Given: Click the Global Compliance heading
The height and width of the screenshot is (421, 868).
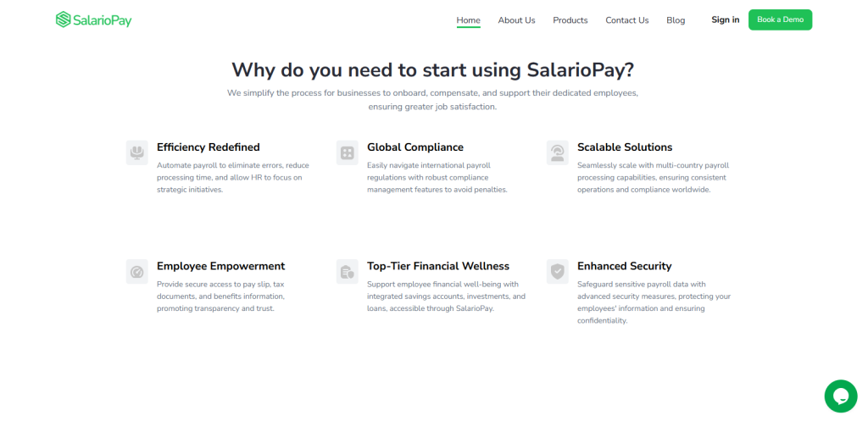Looking at the screenshot, I should coord(415,147).
